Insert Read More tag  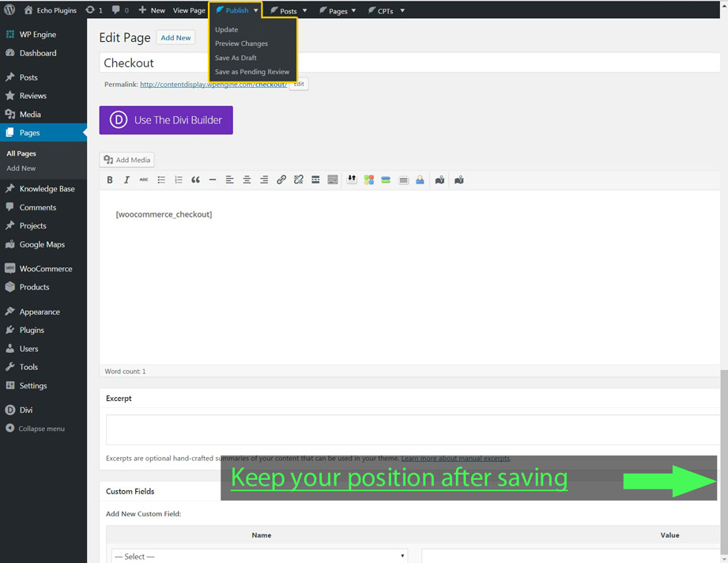[x=315, y=179]
